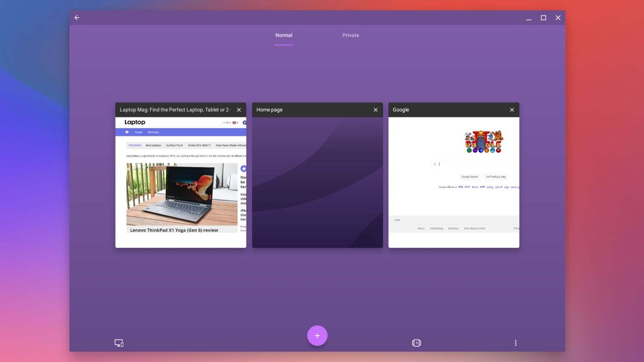Tap the back arrow to exit tab overview

[x=77, y=17]
